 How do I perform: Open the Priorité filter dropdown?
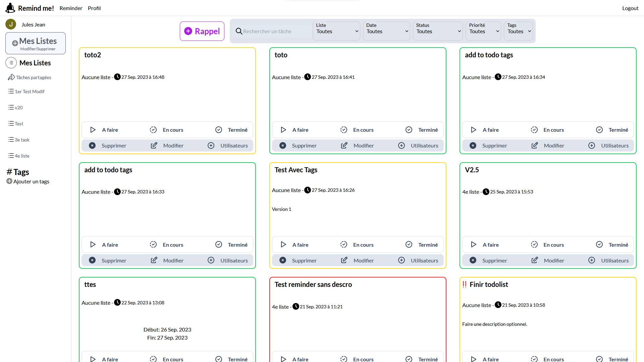coord(483,31)
